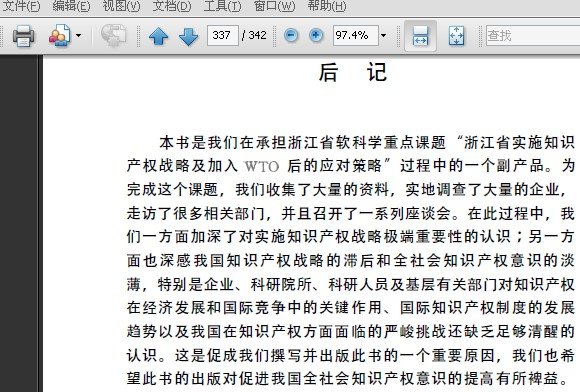Click the zoom percentage field 97.4%

point(355,36)
